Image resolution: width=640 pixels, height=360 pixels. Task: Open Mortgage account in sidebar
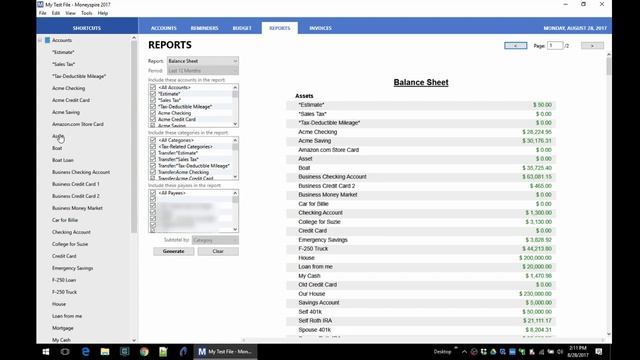coord(62,328)
